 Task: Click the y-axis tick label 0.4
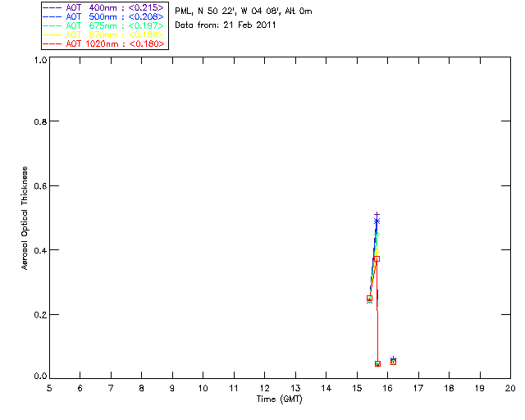pyautogui.click(x=40, y=250)
